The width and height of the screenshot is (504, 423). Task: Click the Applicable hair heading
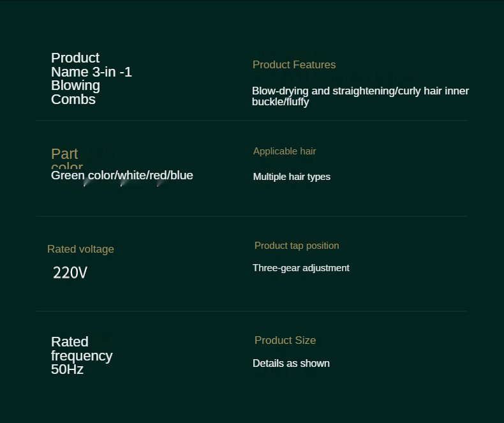[x=285, y=151]
